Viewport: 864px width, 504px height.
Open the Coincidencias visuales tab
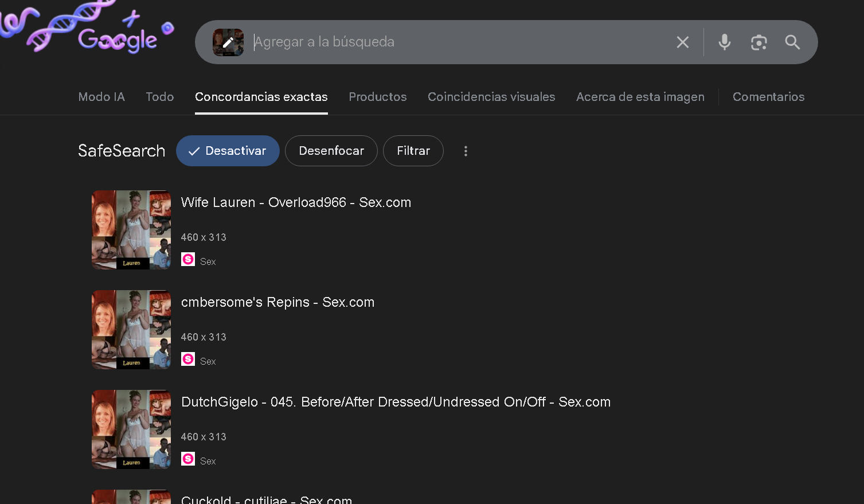pos(491,97)
